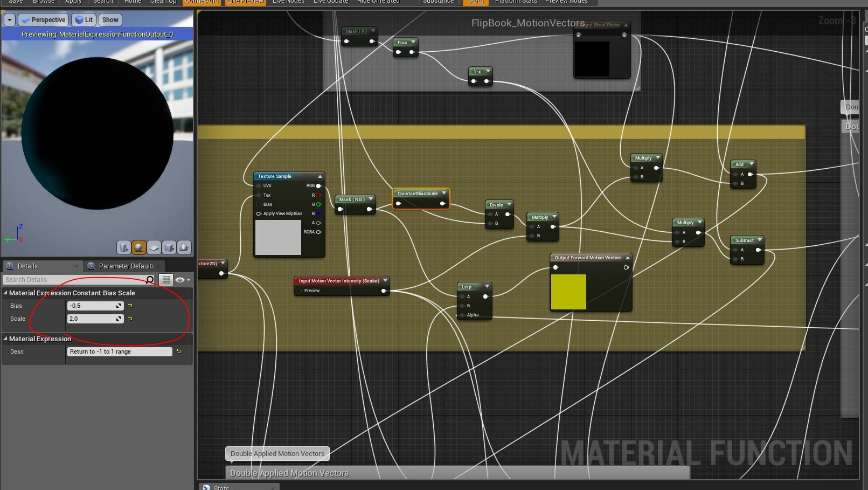Image resolution: width=868 pixels, height=490 pixels.
Task: Open the viewport perspective dropdown arrow
Action: 9,19
